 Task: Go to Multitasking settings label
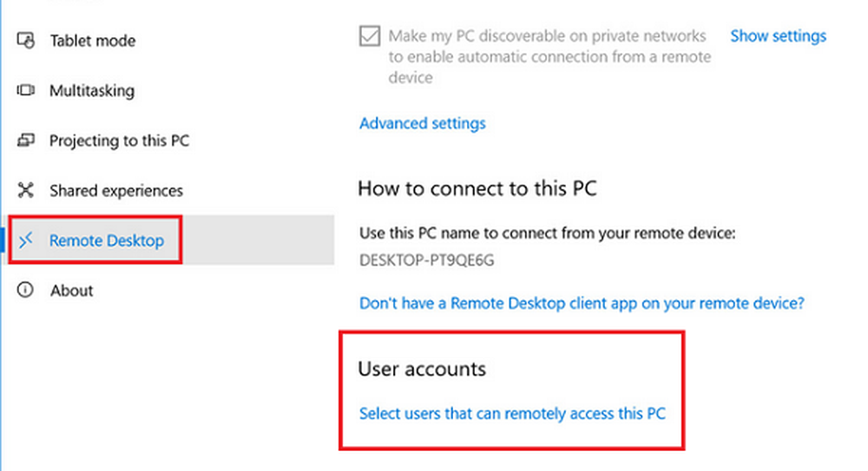[x=91, y=90]
